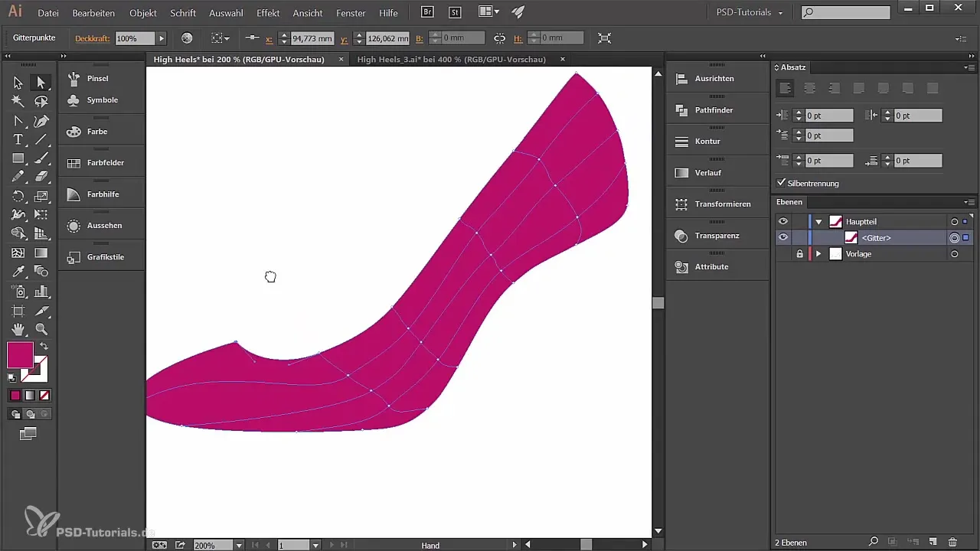Toggle constrain width and height proportions
980x551 pixels.
coord(499,37)
